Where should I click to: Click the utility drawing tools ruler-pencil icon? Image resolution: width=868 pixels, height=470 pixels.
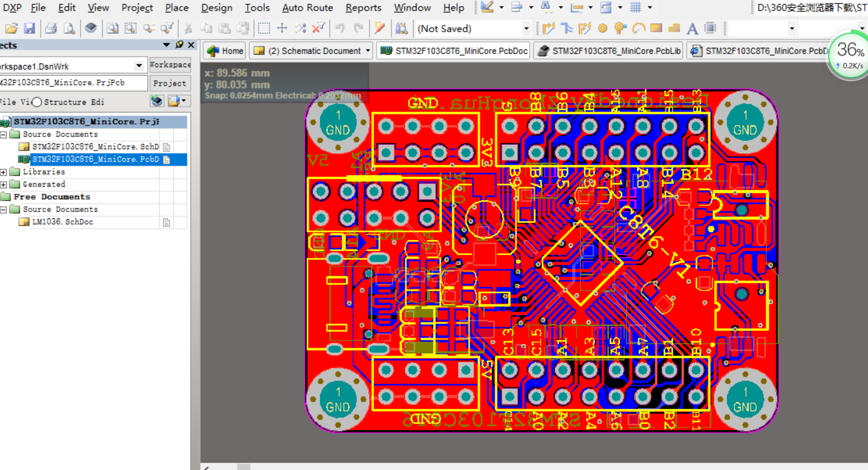(x=487, y=7)
